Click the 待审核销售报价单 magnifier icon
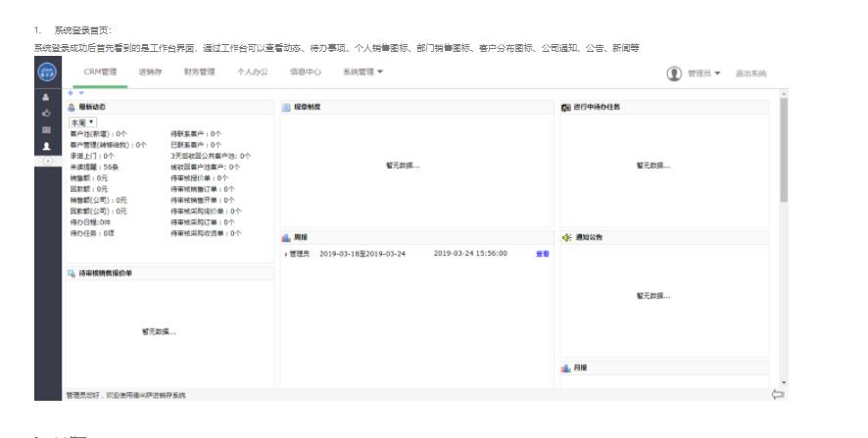Viewport: 868px width, 438px height. point(72,273)
